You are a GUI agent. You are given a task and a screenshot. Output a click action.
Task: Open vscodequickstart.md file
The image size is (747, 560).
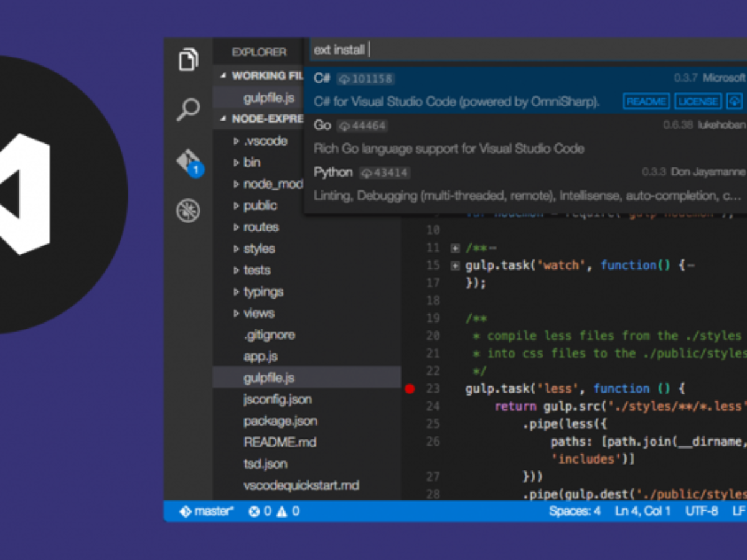pos(301,485)
